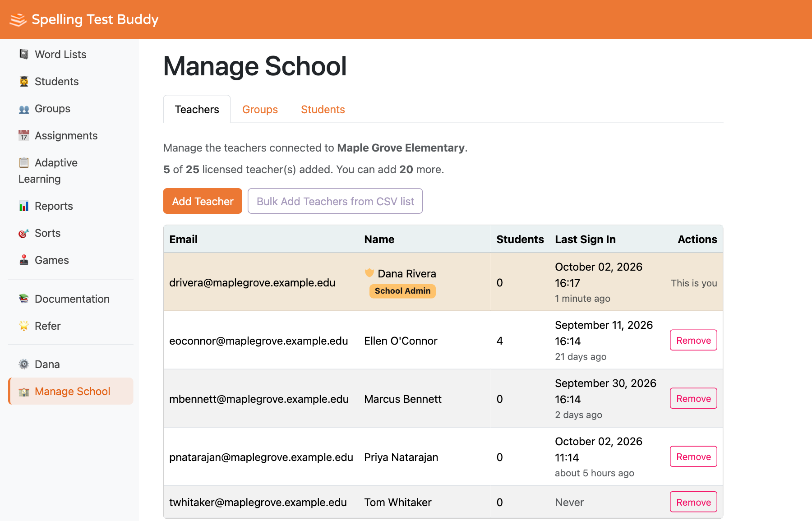Switch to the Teachers tab

(197, 109)
